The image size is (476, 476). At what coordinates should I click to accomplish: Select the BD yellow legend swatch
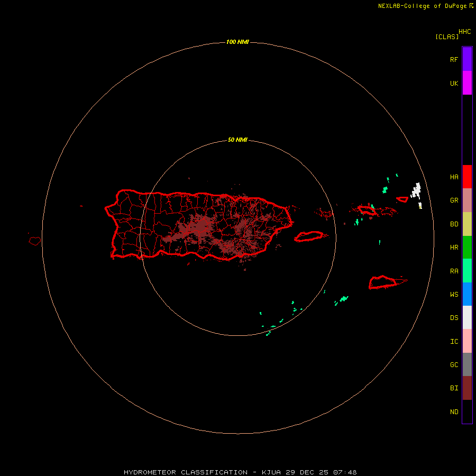(467, 224)
